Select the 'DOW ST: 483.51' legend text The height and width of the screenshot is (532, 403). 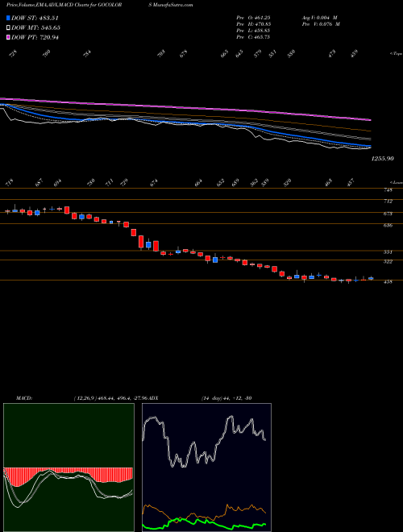coord(35,18)
